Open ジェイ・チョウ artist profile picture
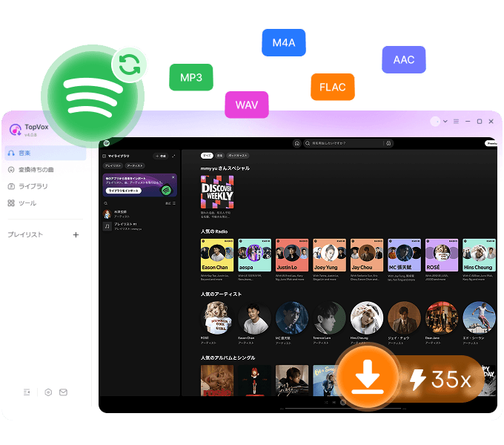 (x=405, y=317)
